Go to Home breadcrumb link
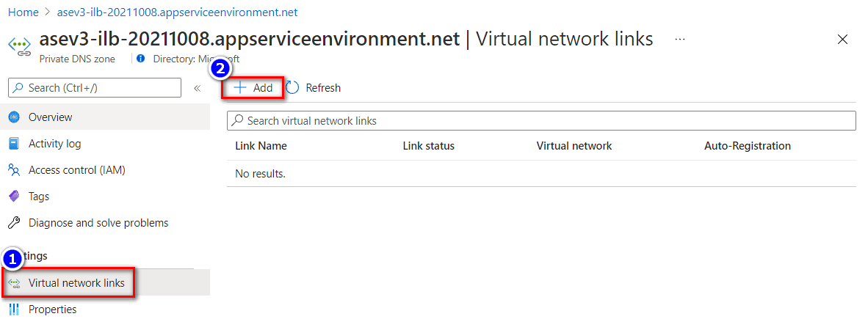The height and width of the screenshot is (319, 868). [23, 12]
